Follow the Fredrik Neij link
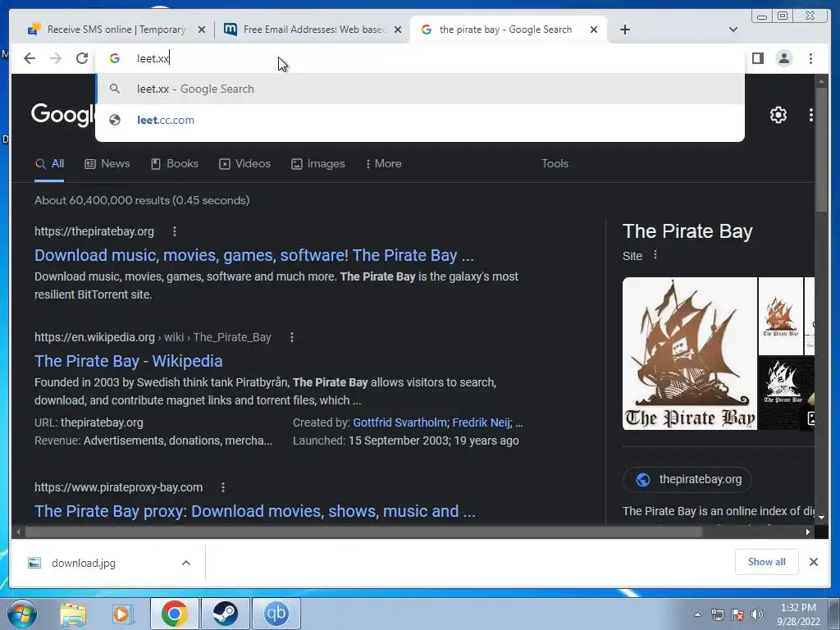The width and height of the screenshot is (840, 630). coord(481,422)
